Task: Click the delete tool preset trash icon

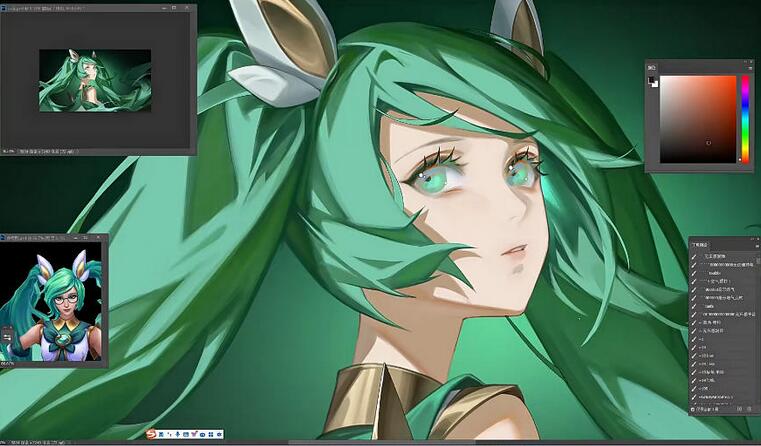Action: (750, 409)
